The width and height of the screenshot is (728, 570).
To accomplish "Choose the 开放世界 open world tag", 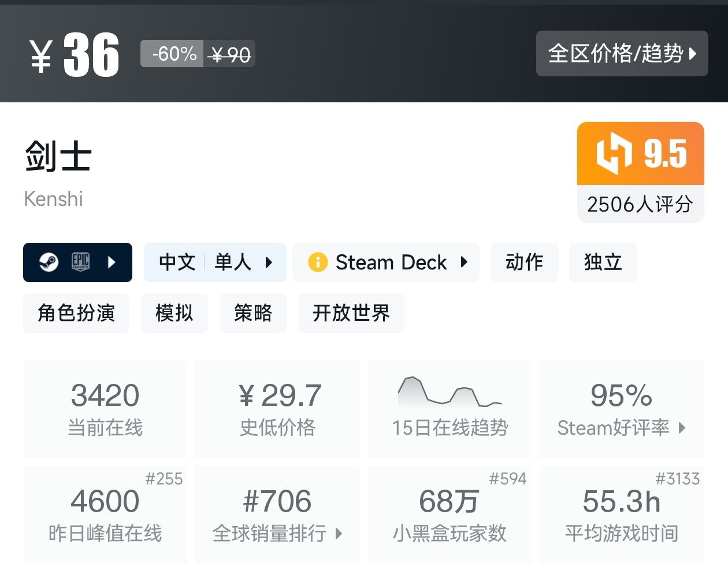I will click(351, 313).
